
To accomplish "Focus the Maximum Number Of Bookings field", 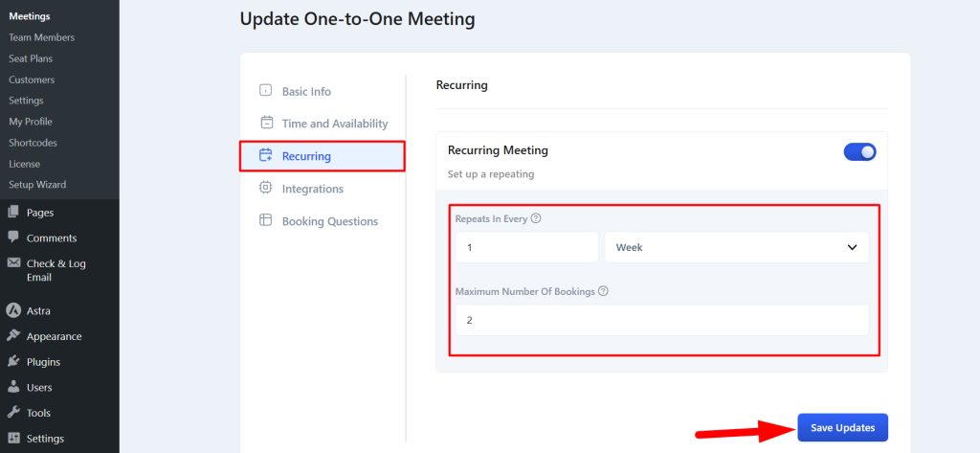I will (x=662, y=320).
